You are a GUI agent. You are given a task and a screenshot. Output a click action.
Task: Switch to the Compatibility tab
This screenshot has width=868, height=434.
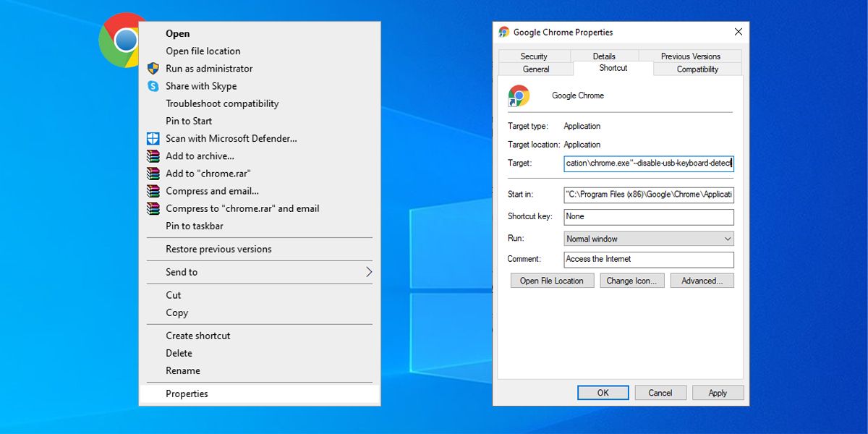tap(697, 69)
